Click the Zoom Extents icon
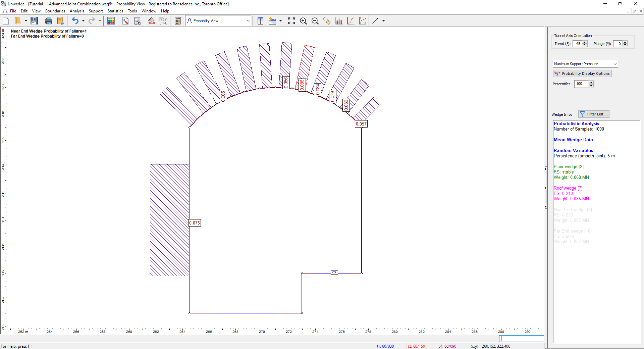The height and width of the screenshot is (349, 644). point(291,21)
